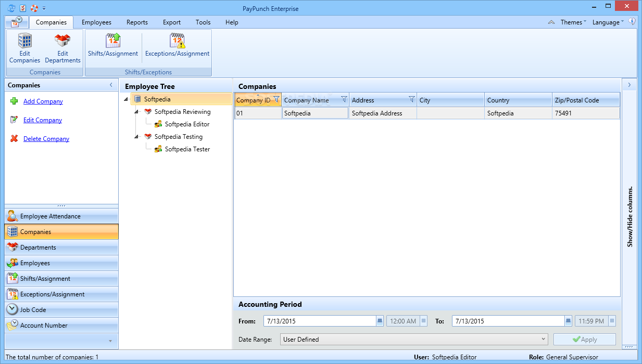Click the Edit Company link

(x=43, y=120)
